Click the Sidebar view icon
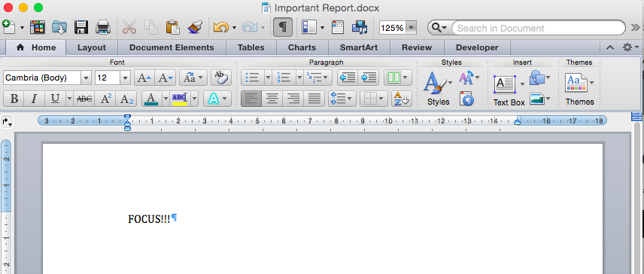The height and width of the screenshot is (274, 644). point(308,28)
